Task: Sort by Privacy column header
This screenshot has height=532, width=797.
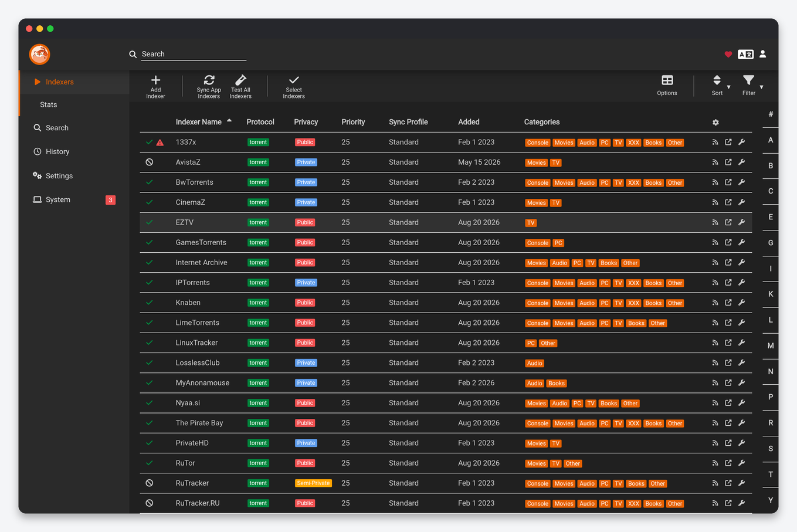Action: tap(306, 122)
